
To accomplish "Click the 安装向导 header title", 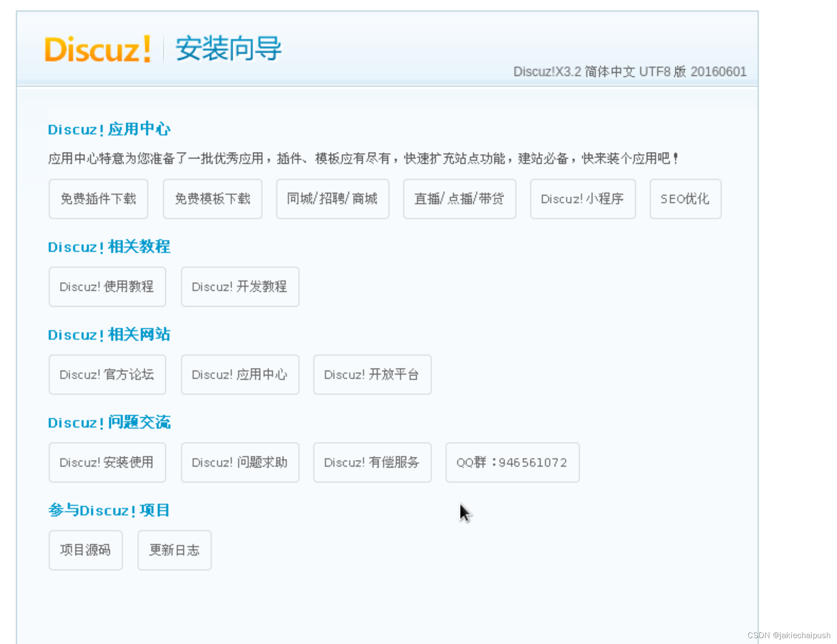I will click(x=228, y=48).
